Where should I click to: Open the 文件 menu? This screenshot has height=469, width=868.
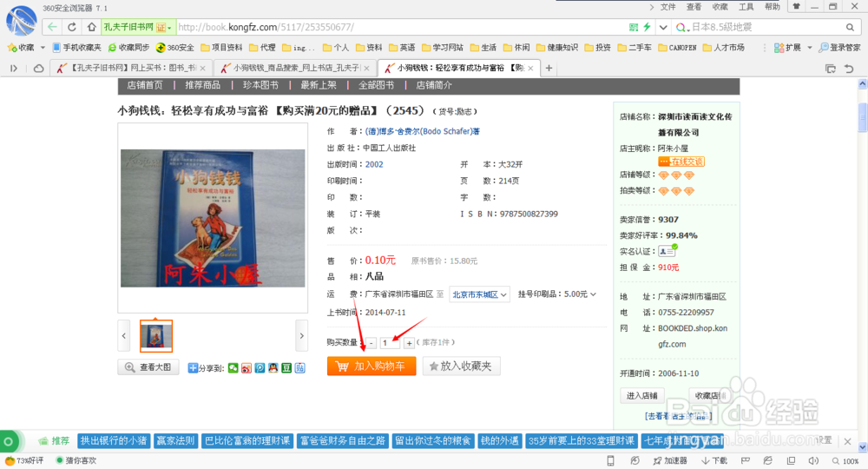(668, 7)
